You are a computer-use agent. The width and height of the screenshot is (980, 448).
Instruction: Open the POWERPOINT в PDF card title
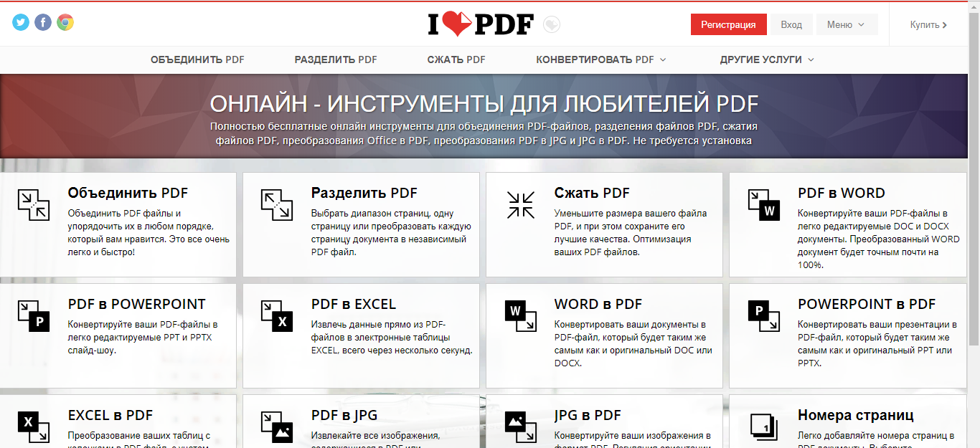coord(867,304)
